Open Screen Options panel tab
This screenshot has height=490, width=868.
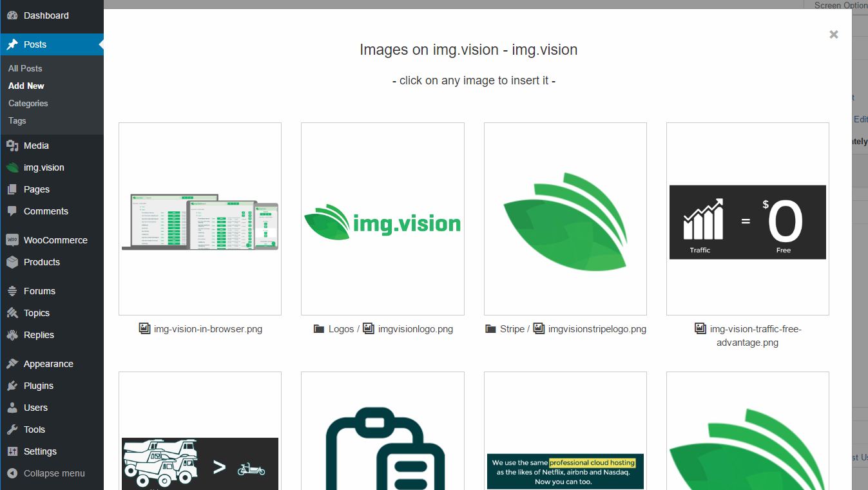tap(840, 5)
